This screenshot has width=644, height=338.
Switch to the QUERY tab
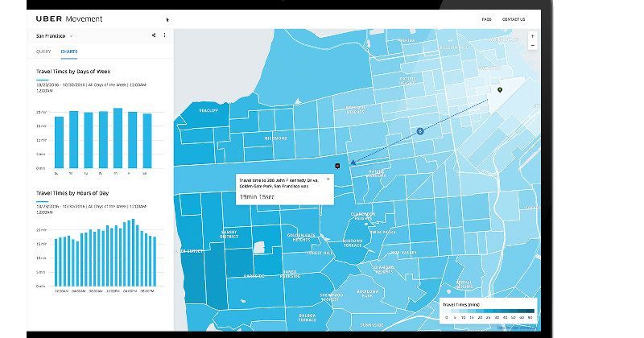point(43,52)
